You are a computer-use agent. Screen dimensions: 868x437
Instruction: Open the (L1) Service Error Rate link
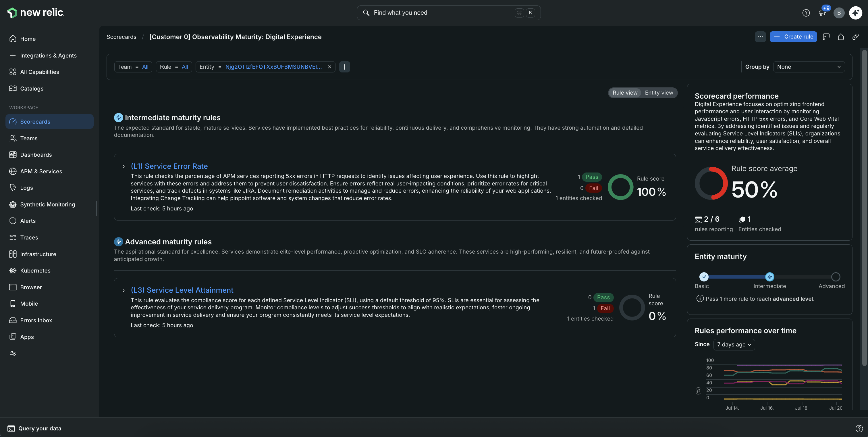[169, 166]
